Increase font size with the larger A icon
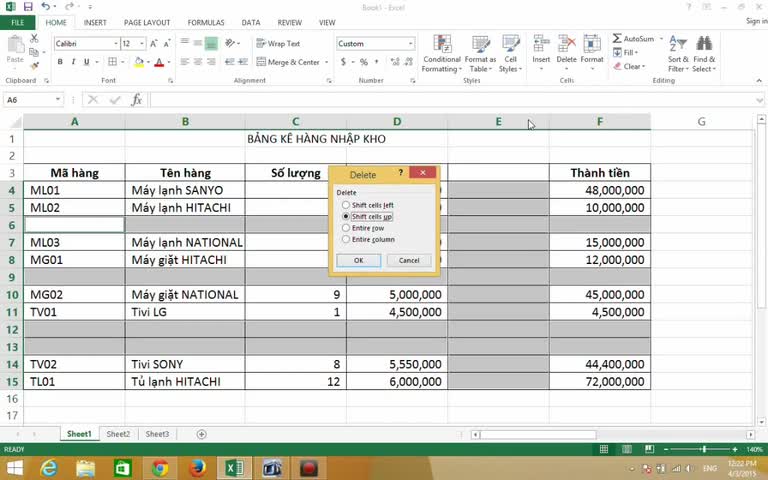Viewport: 768px width, 480px height. (x=154, y=44)
